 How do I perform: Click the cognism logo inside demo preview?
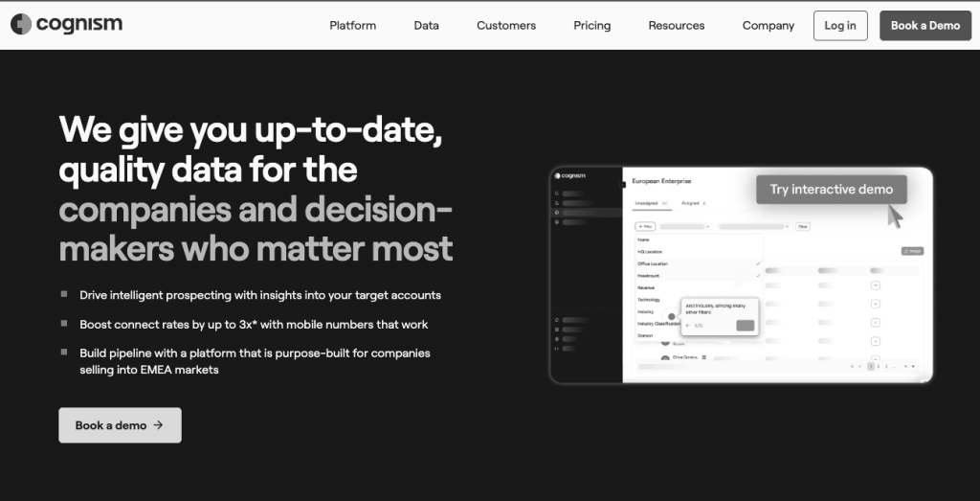(570, 176)
